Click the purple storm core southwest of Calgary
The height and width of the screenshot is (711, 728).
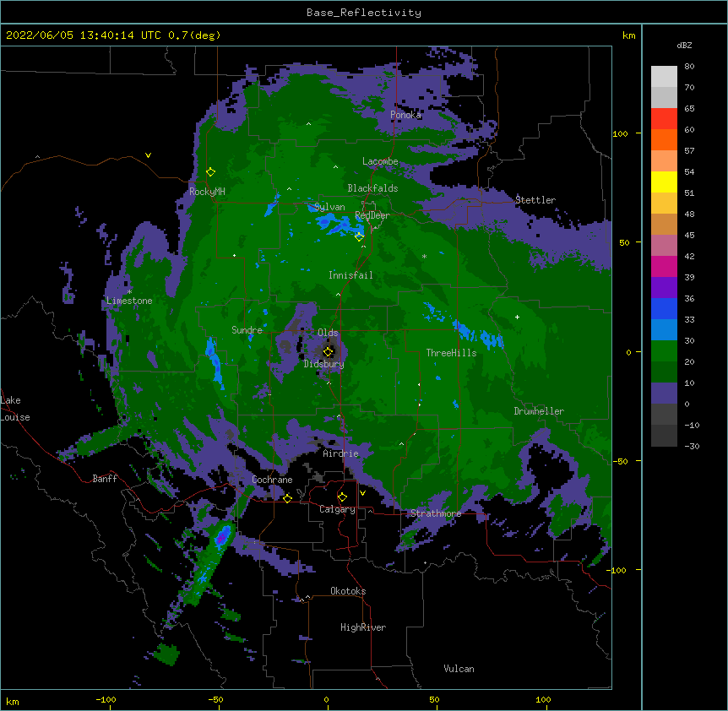tap(223, 536)
